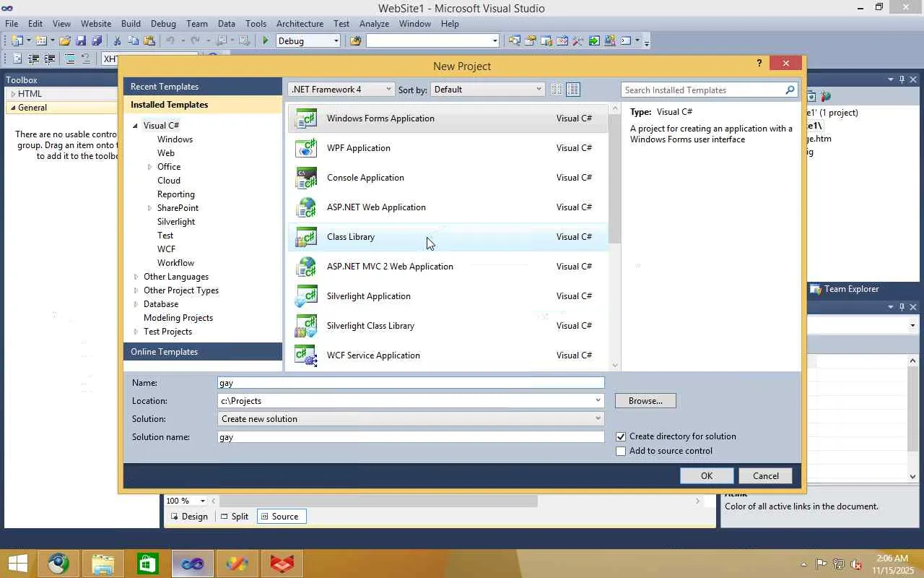Click the project Name input field

(x=411, y=383)
